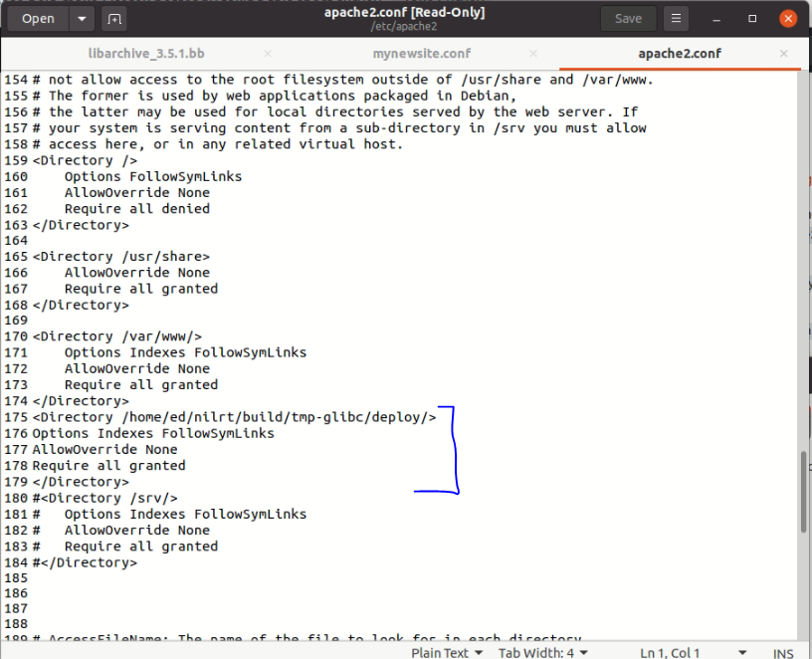Screen dimensions: 812x659
Task: Click 'Require all denied' on line 162
Action: coord(137,209)
